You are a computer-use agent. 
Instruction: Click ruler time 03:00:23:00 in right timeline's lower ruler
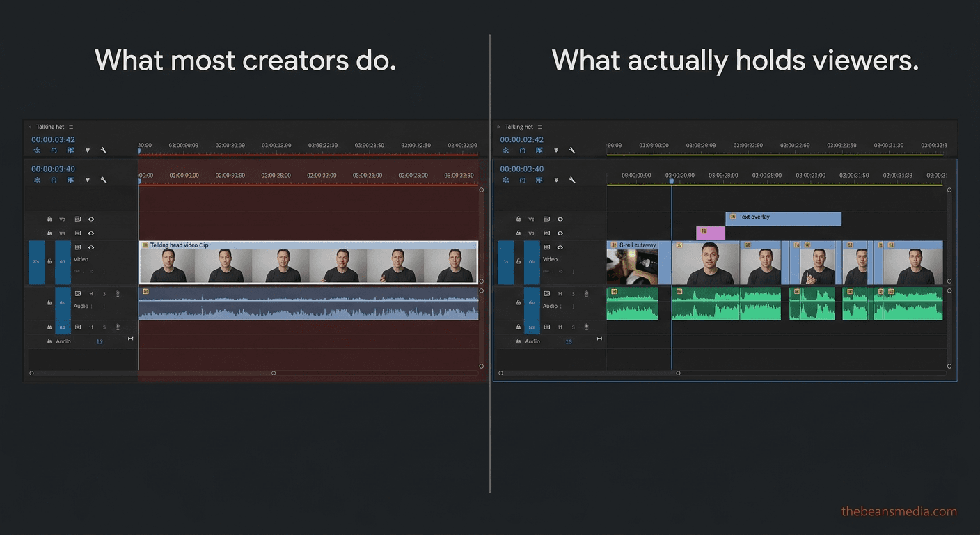tap(811, 176)
